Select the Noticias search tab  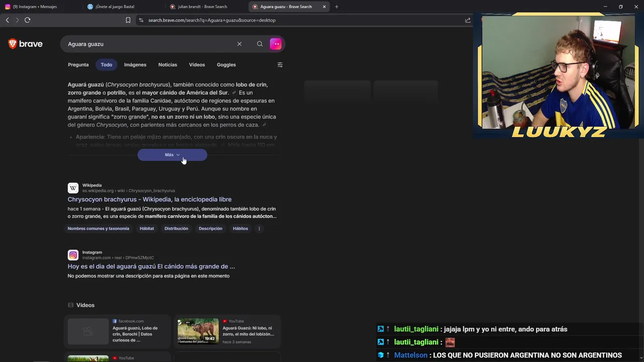coord(168,65)
